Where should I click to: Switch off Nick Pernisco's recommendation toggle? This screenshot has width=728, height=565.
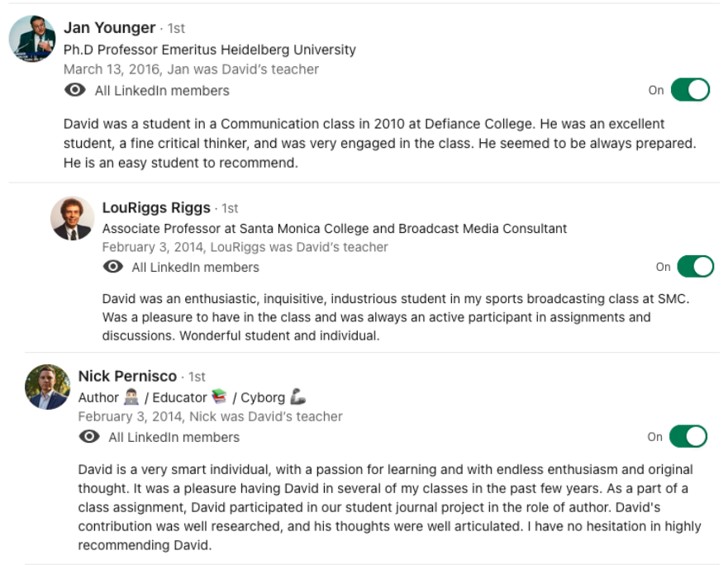[688, 437]
